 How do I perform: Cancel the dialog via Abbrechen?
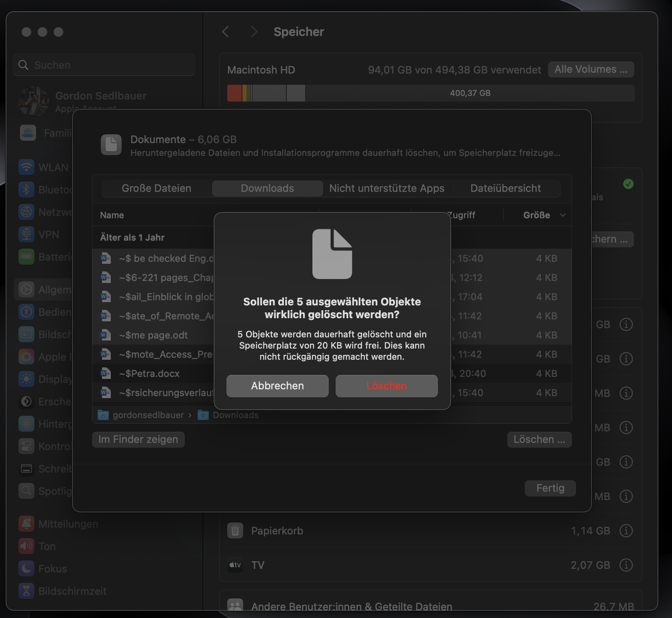(277, 386)
